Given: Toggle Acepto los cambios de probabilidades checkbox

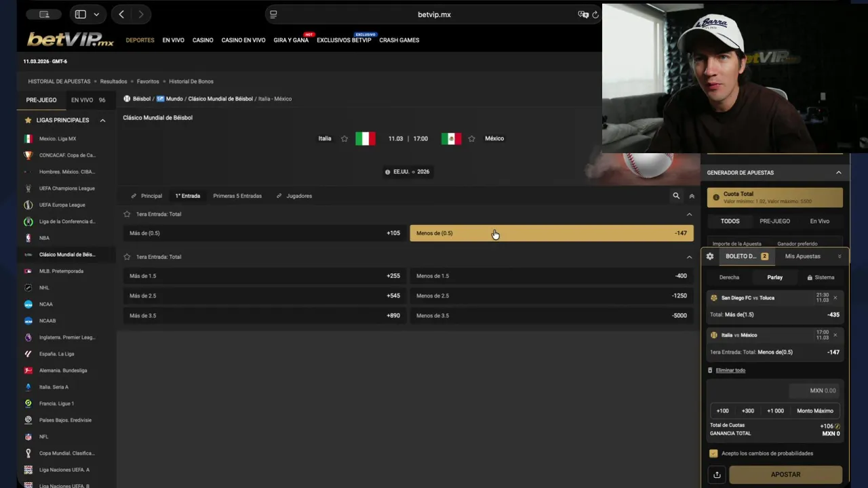Looking at the screenshot, I should tap(713, 453).
